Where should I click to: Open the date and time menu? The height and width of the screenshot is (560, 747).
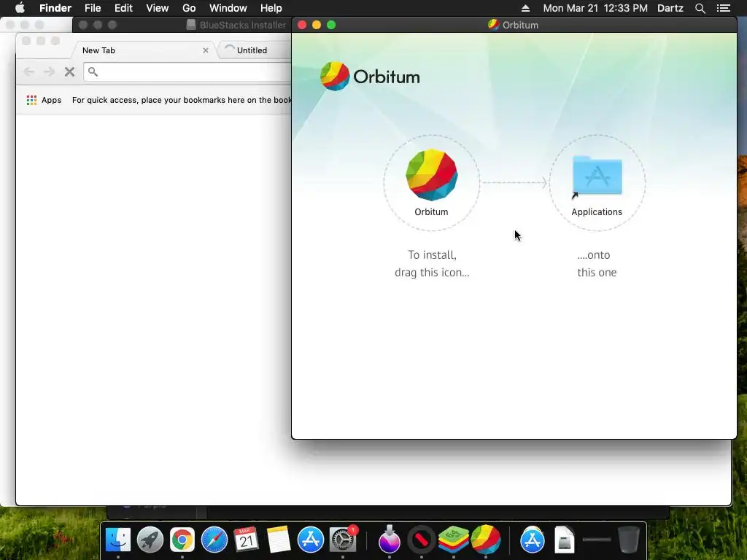tap(595, 8)
